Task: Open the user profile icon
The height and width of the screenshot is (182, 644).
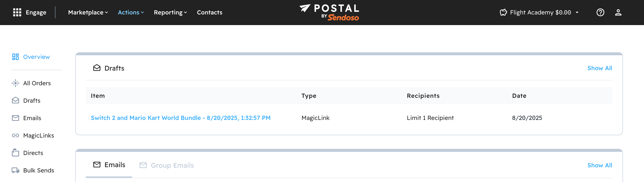Action: (x=618, y=13)
